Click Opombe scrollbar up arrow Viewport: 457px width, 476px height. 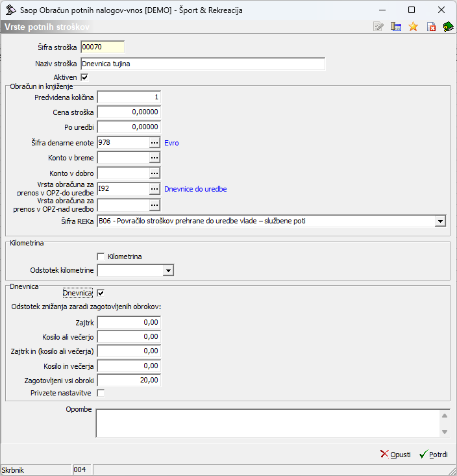pos(445,416)
